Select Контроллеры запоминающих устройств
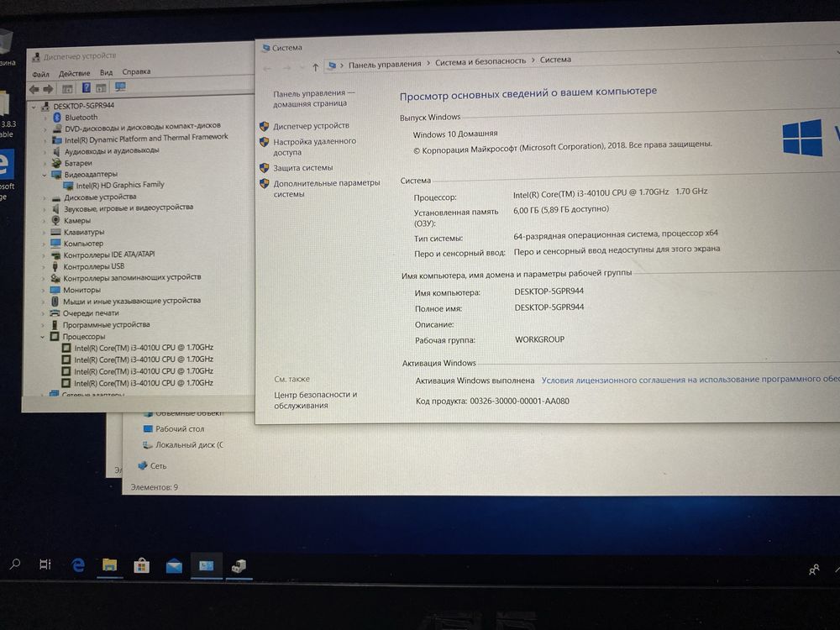 (133, 277)
